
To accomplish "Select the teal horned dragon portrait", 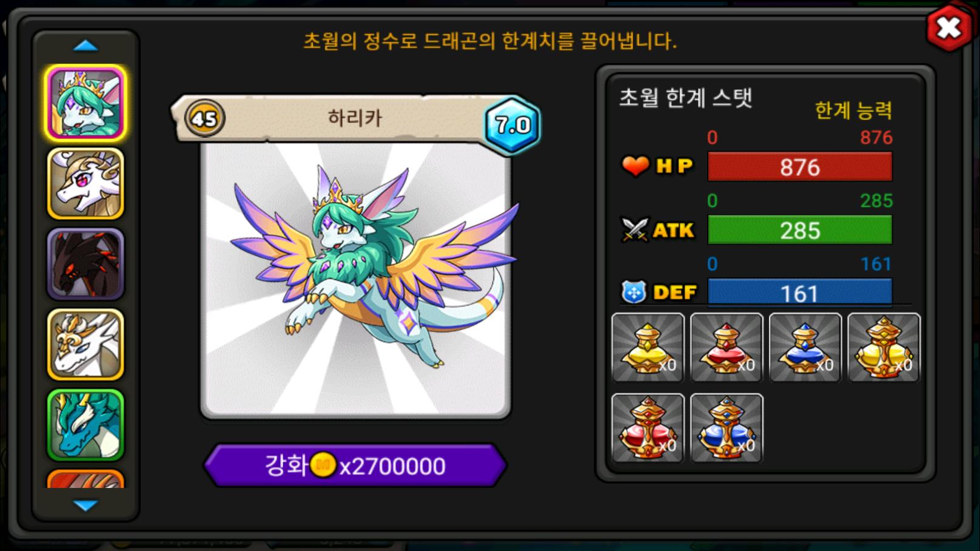I will click(x=86, y=425).
